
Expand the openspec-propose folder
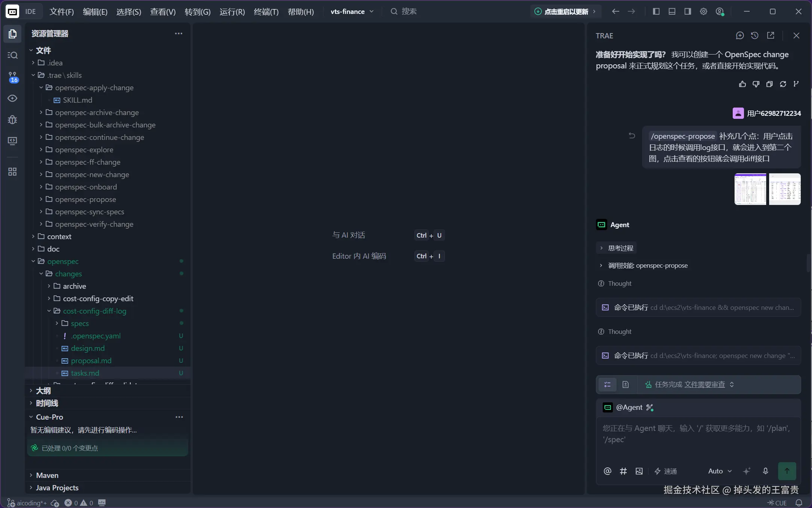pyautogui.click(x=86, y=199)
